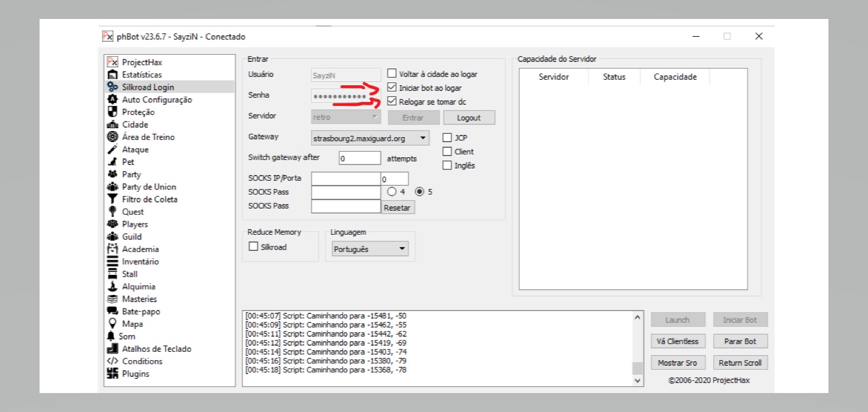Viewport: 868px width, 412px height.
Task: Enable 'Voltar à cidade ao logar' checkbox
Action: pos(392,74)
